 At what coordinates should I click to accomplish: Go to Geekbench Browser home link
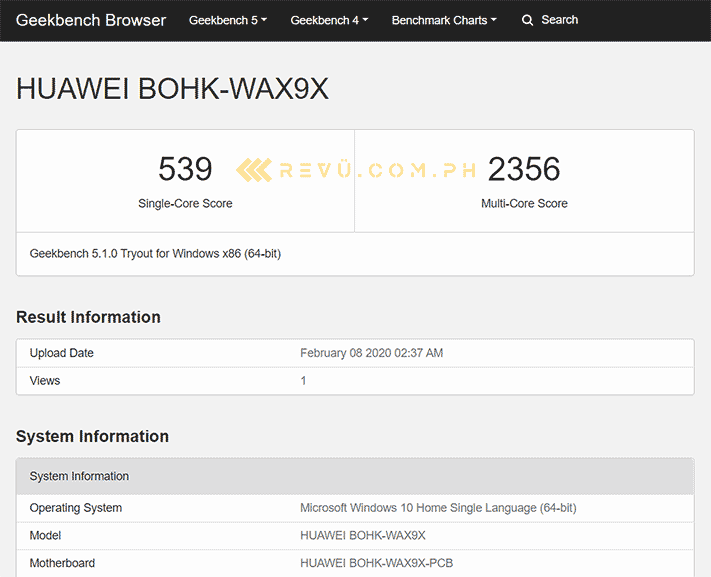pos(91,20)
